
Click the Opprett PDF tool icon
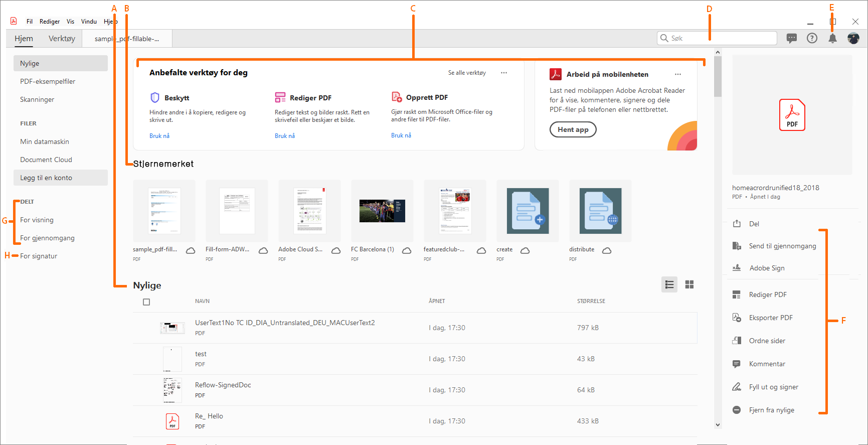pos(397,97)
